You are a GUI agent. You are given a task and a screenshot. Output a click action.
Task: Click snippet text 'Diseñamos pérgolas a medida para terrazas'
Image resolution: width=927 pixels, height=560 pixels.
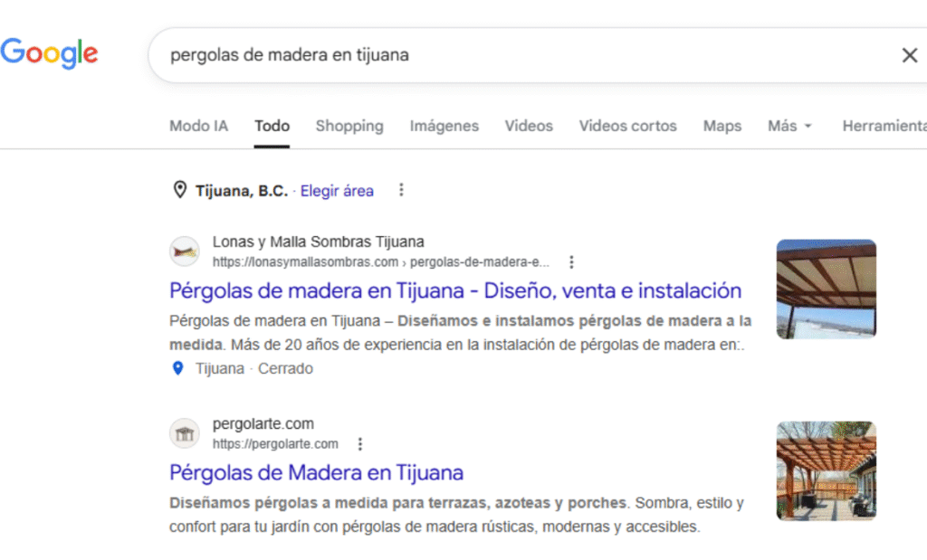click(x=331, y=503)
